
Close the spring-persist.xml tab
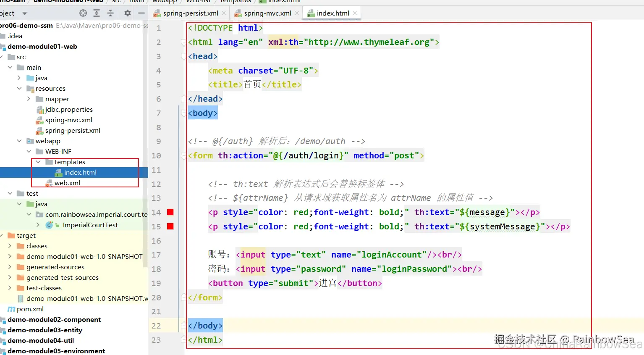coord(224,13)
